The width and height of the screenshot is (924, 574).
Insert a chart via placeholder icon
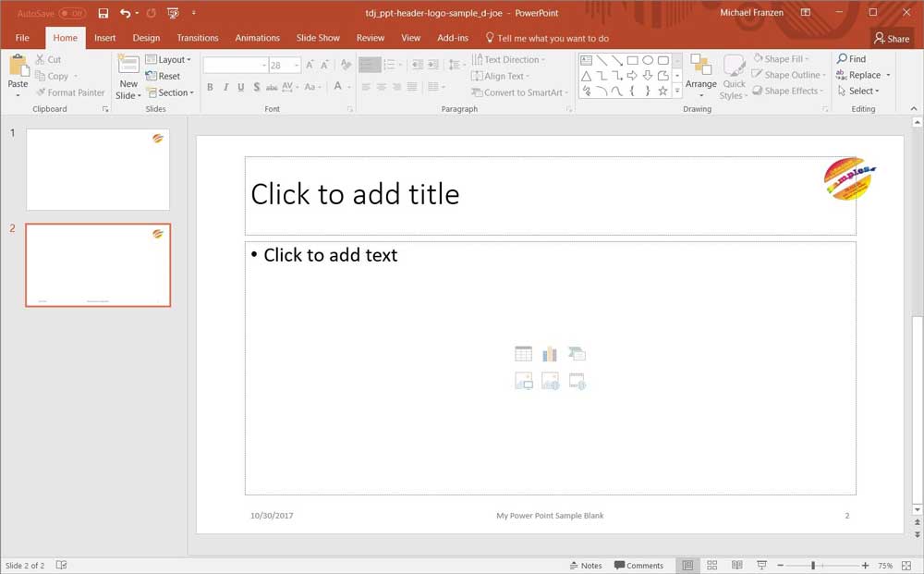pyautogui.click(x=550, y=354)
